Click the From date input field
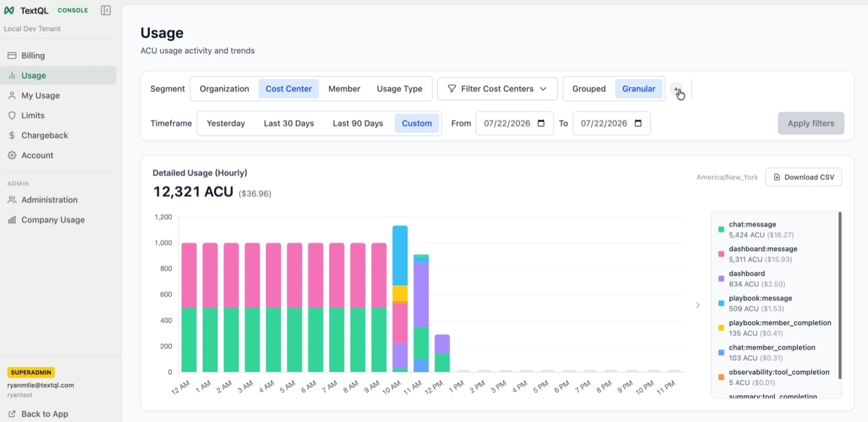Viewport: 868px width, 422px height. click(x=515, y=123)
